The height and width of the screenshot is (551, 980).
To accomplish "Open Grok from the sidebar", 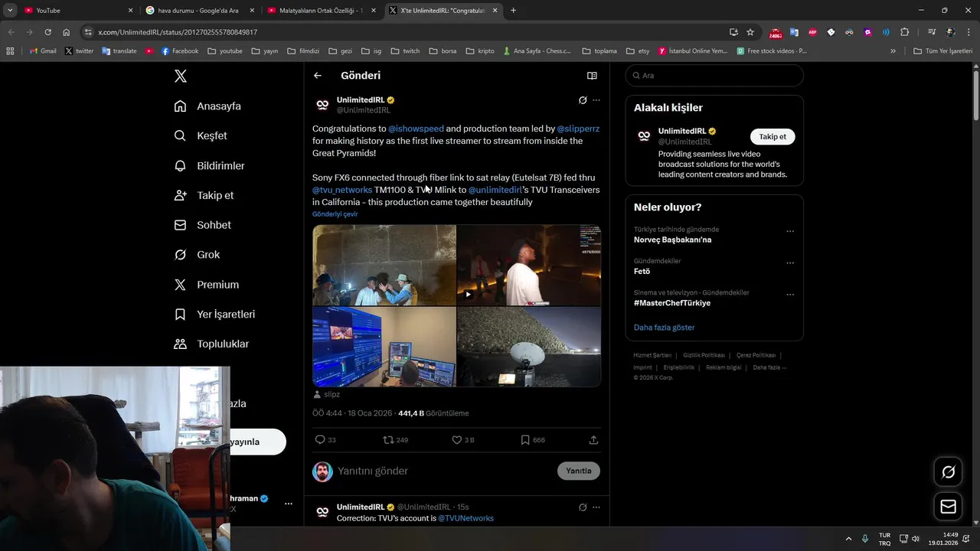I will point(197,255).
